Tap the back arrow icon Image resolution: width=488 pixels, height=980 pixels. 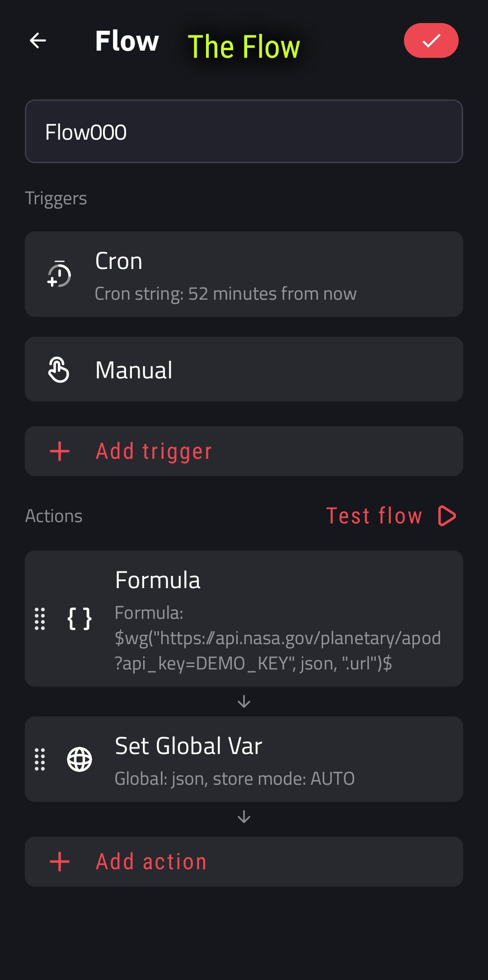click(x=38, y=41)
